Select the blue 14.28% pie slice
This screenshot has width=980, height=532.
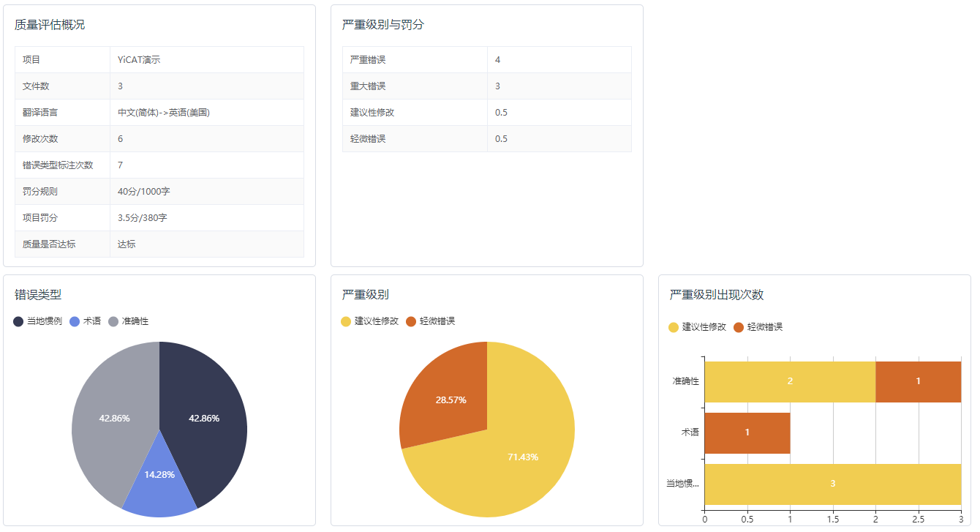pos(159,483)
